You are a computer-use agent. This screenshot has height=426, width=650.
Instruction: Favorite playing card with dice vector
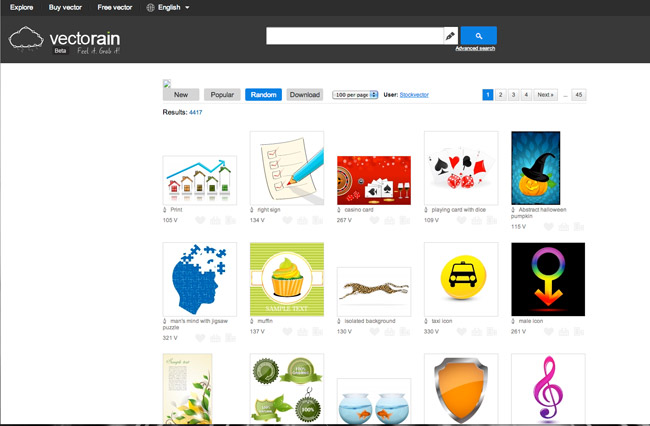click(461, 220)
